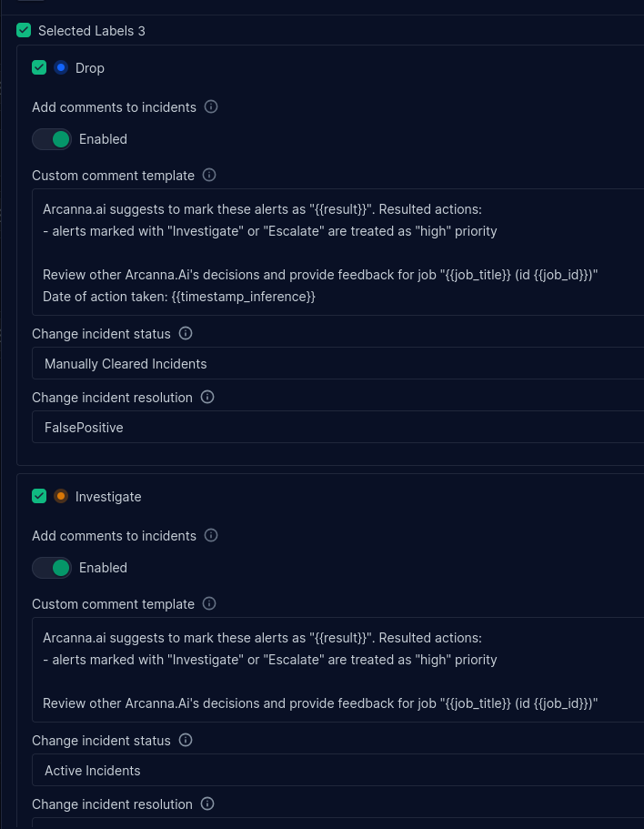Uncheck the Drop label checkbox
The height and width of the screenshot is (829, 644).
(39, 67)
